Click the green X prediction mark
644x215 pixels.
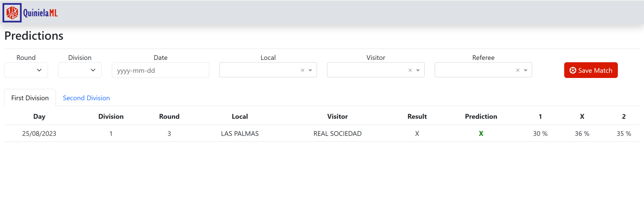[481, 133]
